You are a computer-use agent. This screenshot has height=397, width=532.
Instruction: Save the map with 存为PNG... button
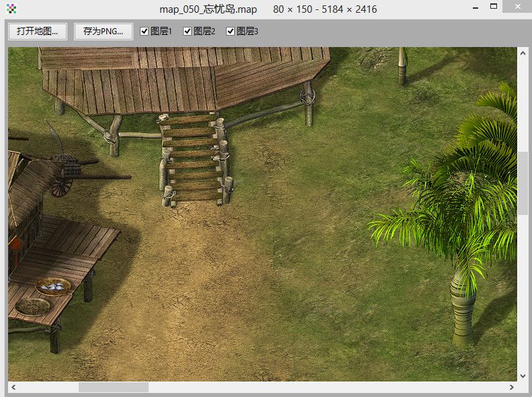point(103,32)
